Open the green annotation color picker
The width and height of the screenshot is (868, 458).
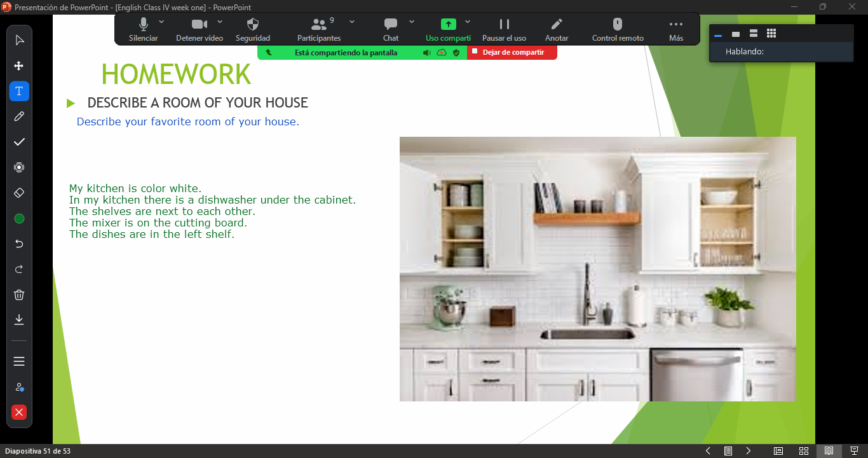pos(19,218)
